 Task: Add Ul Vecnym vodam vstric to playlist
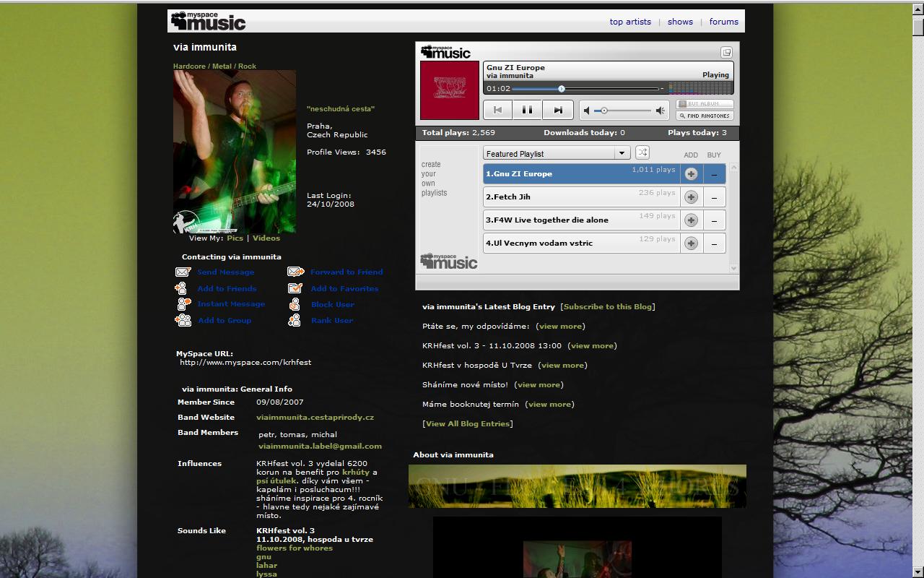691,243
